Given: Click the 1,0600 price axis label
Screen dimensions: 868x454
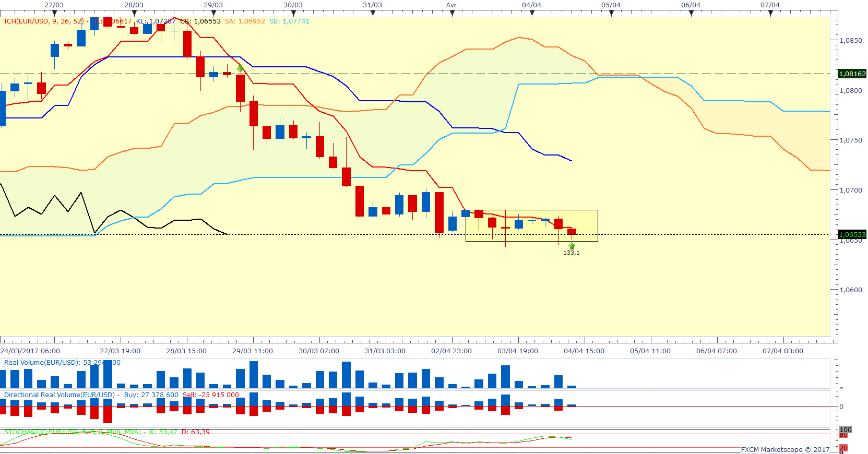Looking at the screenshot, I should pyautogui.click(x=851, y=290).
